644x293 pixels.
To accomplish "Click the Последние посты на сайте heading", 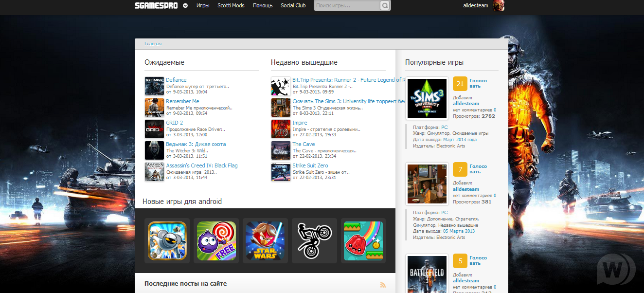I will coord(186,284).
